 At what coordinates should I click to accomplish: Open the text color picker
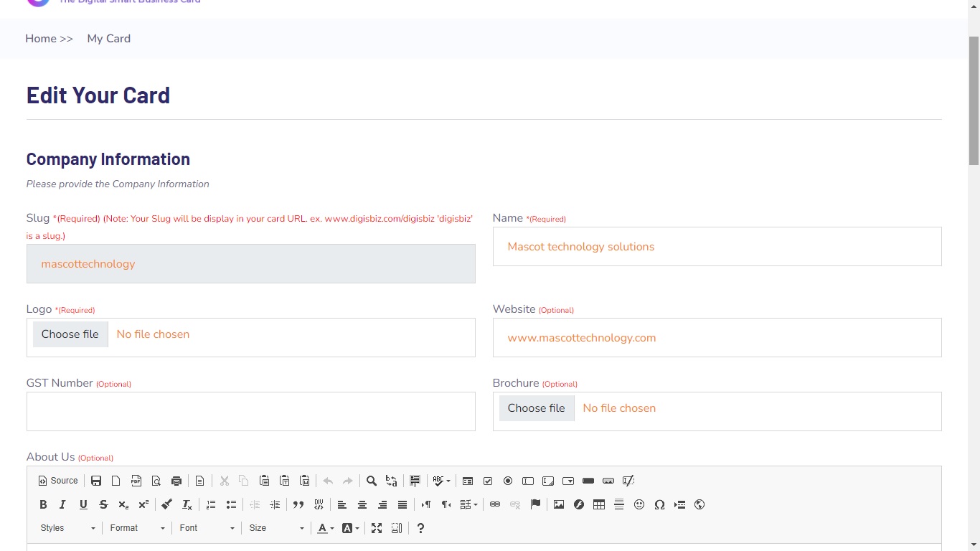tap(326, 528)
